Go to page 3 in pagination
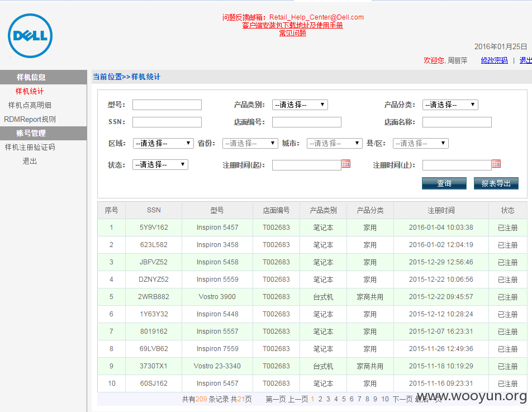This screenshot has height=412, width=532. point(328,399)
